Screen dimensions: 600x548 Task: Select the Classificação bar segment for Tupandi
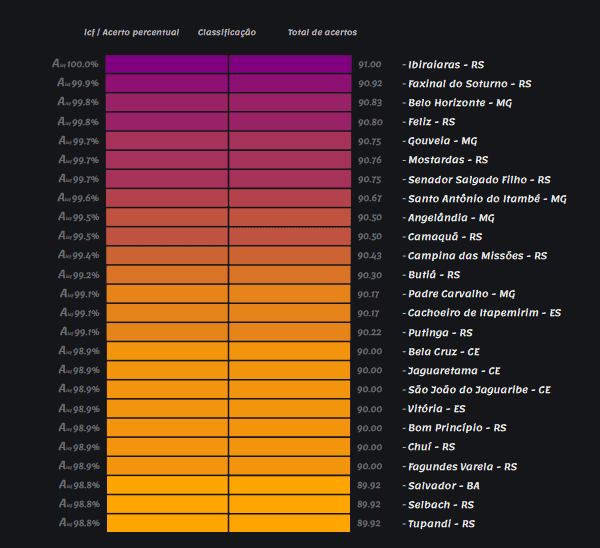pyautogui.click(x=289, y=523)
